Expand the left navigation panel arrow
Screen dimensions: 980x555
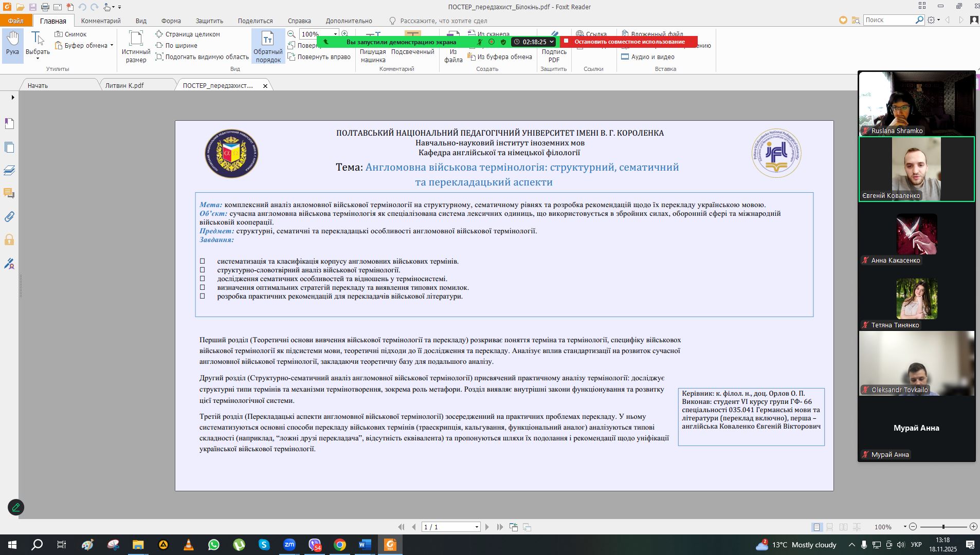pos(13,98)
